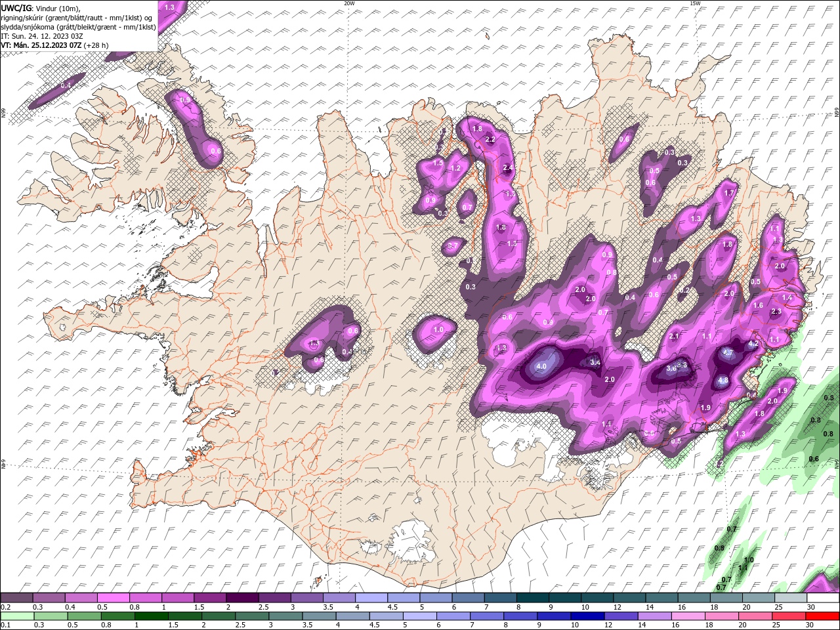Screen dimensions: 840x630
Task: Click the '4.2' snowfall value on the map
Action: coord(753,344)
